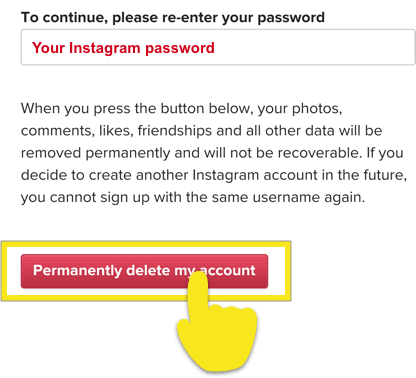416x378 pixels.
Task: Click the fingertip of the yellow hand pointer
Action: tap(199, 278)
